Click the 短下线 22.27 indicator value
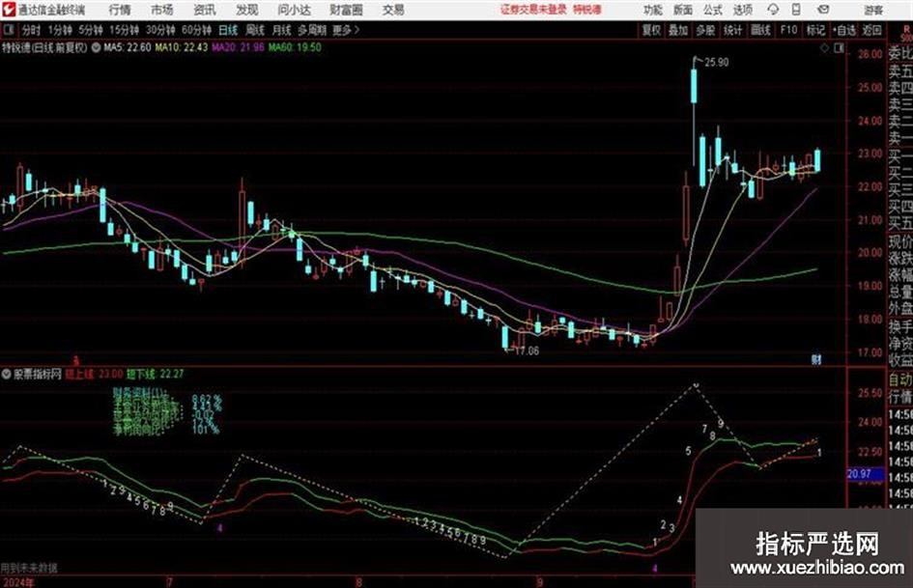 pyautogui.click(x=155, y=374)
